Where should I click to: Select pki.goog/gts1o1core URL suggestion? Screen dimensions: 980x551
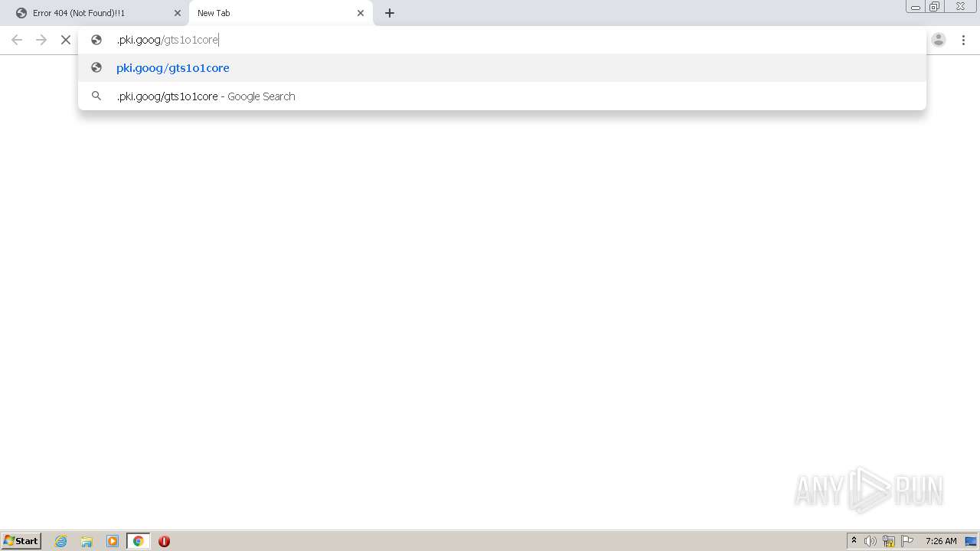pyautogui.click(x=502, y=68)
